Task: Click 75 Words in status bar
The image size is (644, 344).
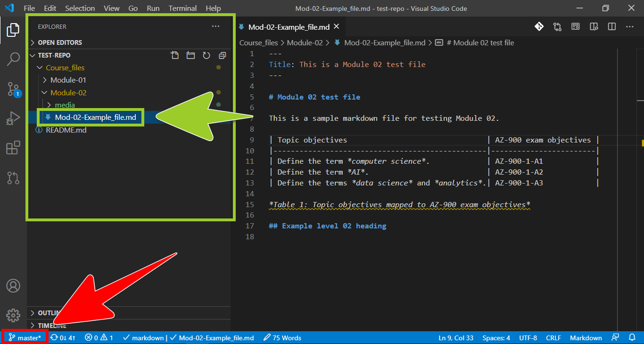Action: pos(282,337)
